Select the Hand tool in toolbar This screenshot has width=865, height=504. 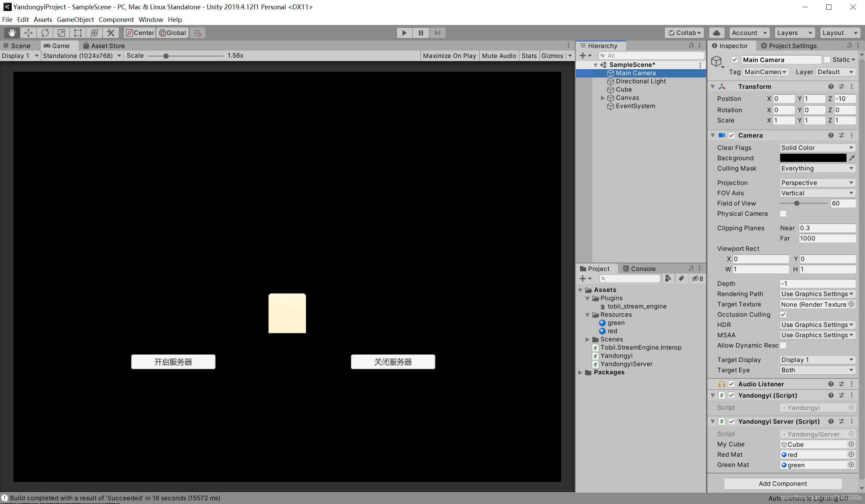pos(12,33)
